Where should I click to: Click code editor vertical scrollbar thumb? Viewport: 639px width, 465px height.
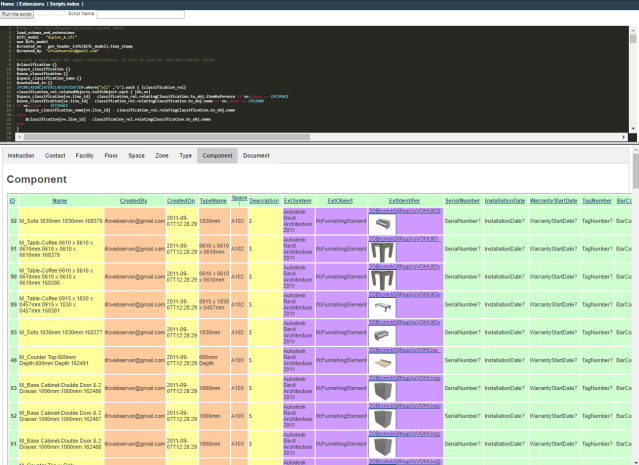coord(633,39)
